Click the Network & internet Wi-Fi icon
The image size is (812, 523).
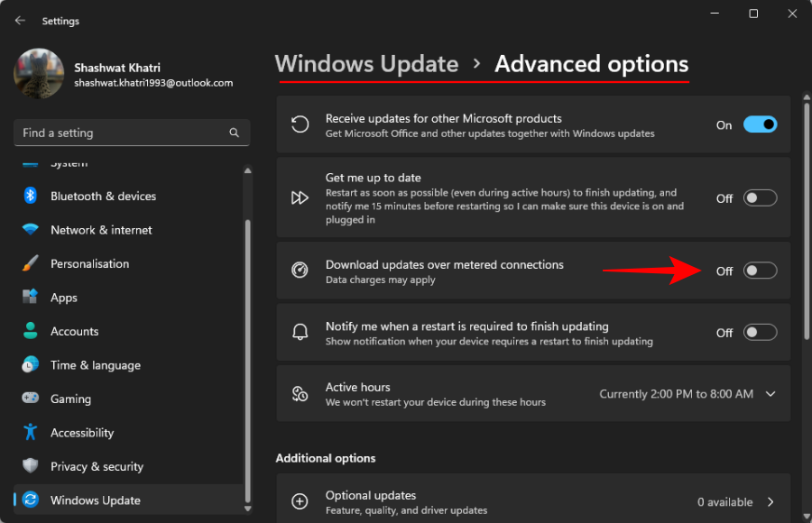pyautogui.click(x=31, y=230)
